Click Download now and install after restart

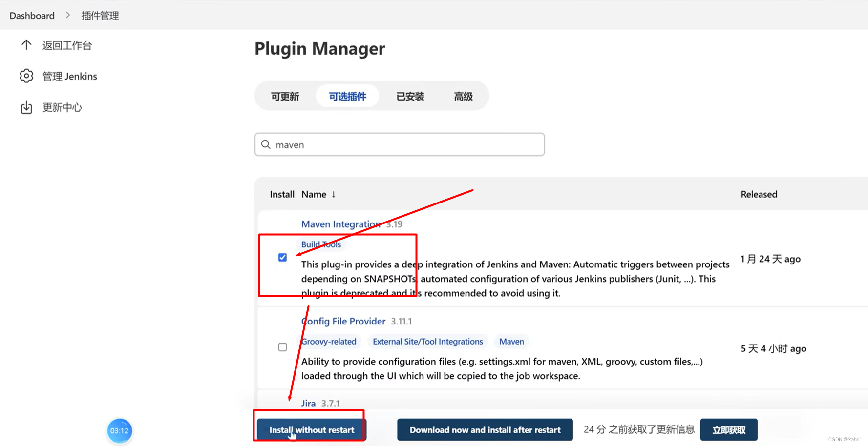tap(485, 430)
